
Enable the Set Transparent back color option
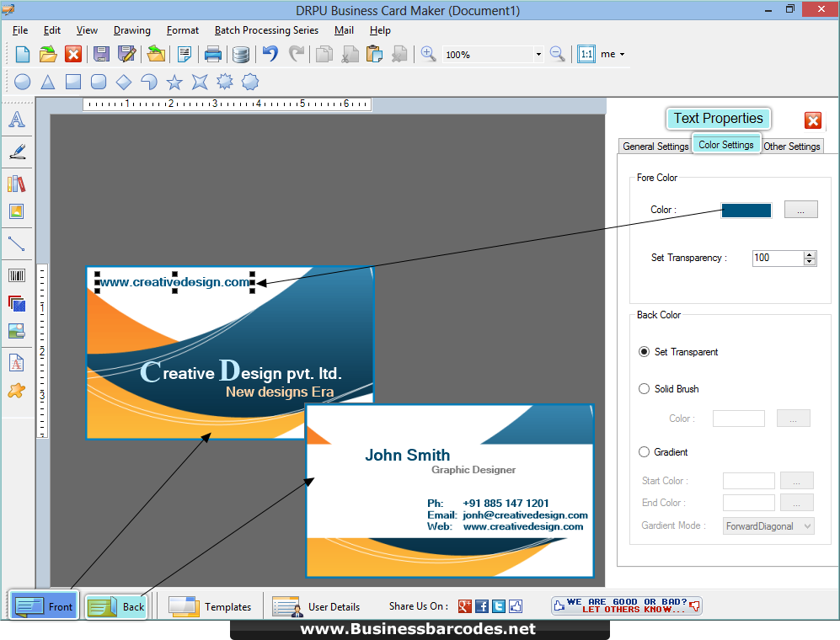click(644, 352)
